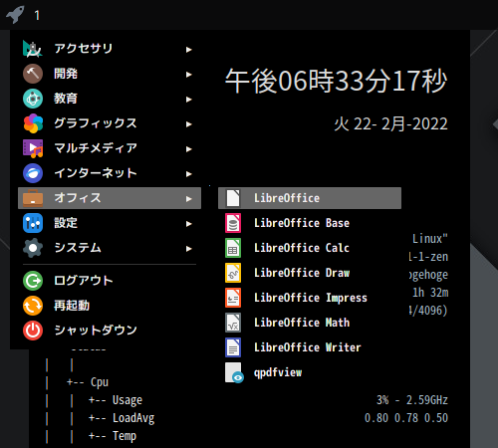The image size is (498, 448).
Task: Click the 教育 atom icon
Action: pyautogui.click(x=33, y=99)
